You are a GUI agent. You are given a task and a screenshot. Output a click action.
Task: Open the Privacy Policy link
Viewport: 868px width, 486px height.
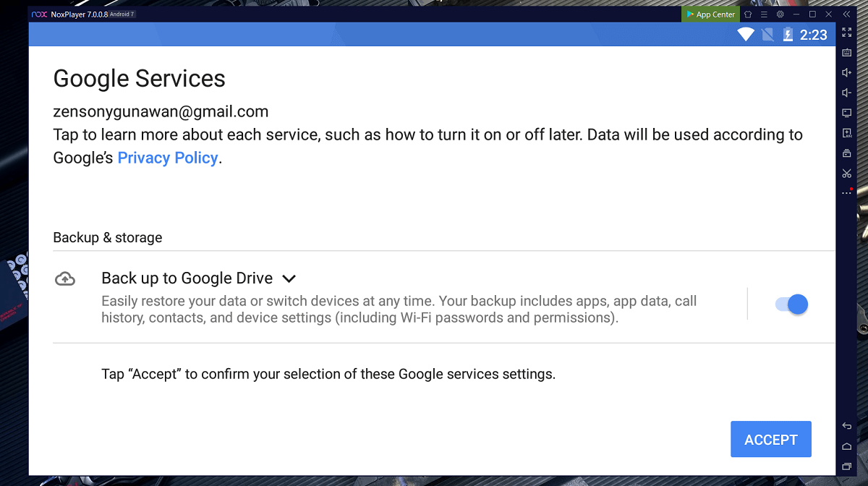click(168, 158)
